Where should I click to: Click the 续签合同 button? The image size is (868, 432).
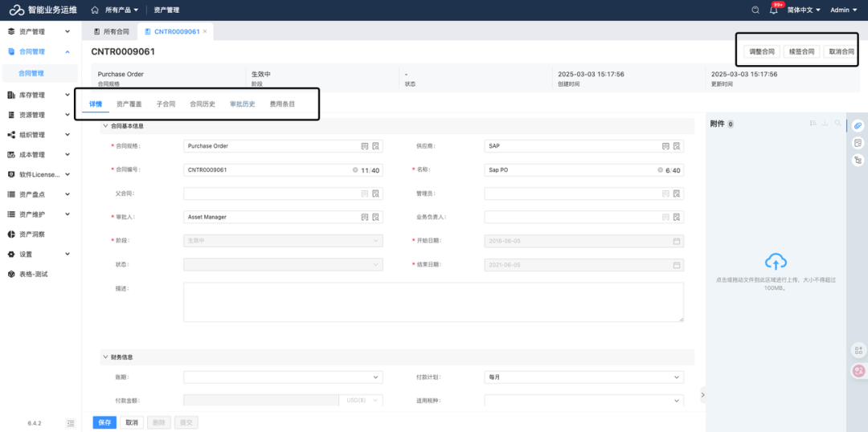tap(801, 51)
